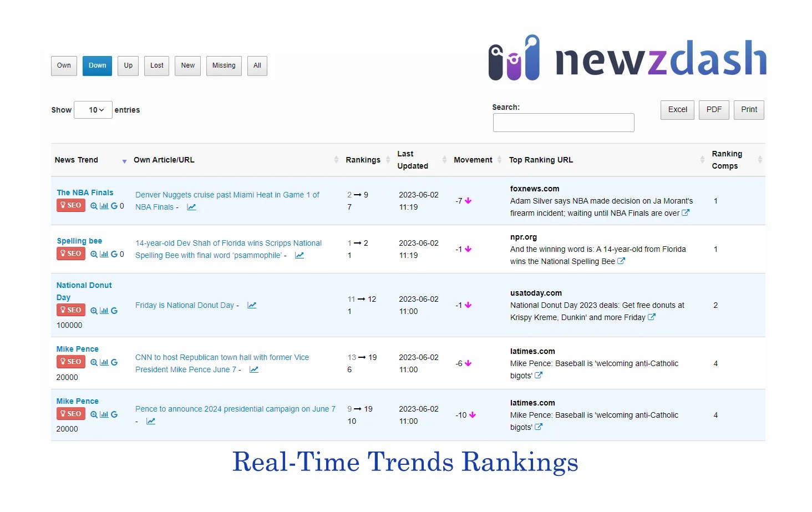Viewport: 812px width, 512px height.
Task: Switch to the Lost filter tab
Action: click(x=157, y=65)
